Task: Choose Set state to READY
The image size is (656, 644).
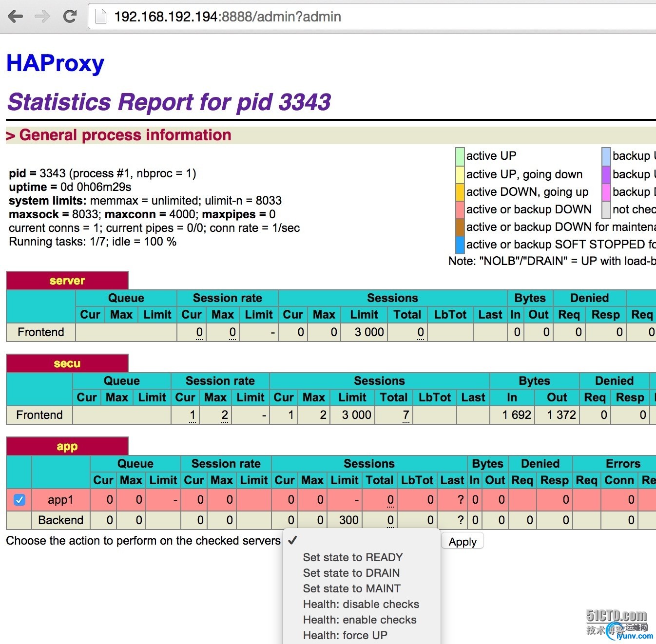Action: 352,557
